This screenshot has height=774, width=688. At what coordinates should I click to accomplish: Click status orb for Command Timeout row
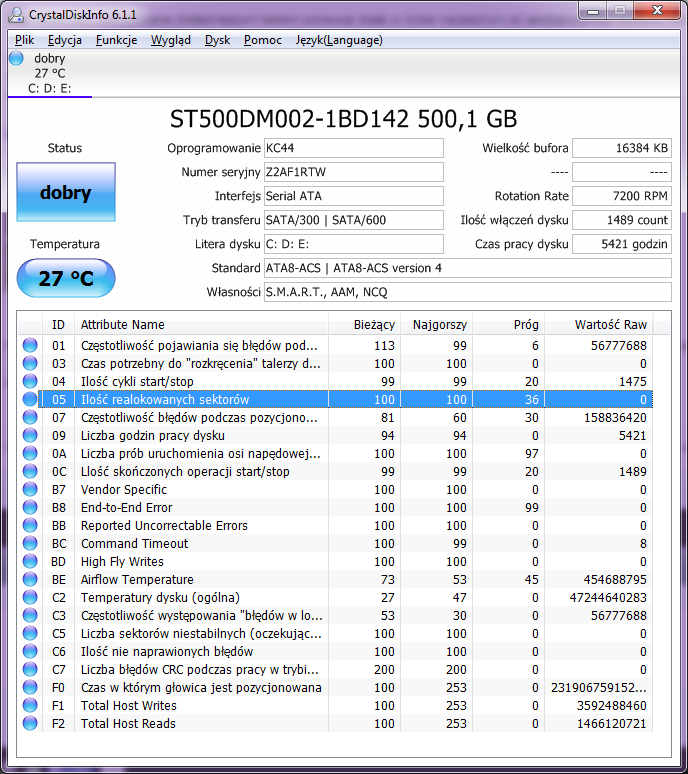tap(30, 543)
